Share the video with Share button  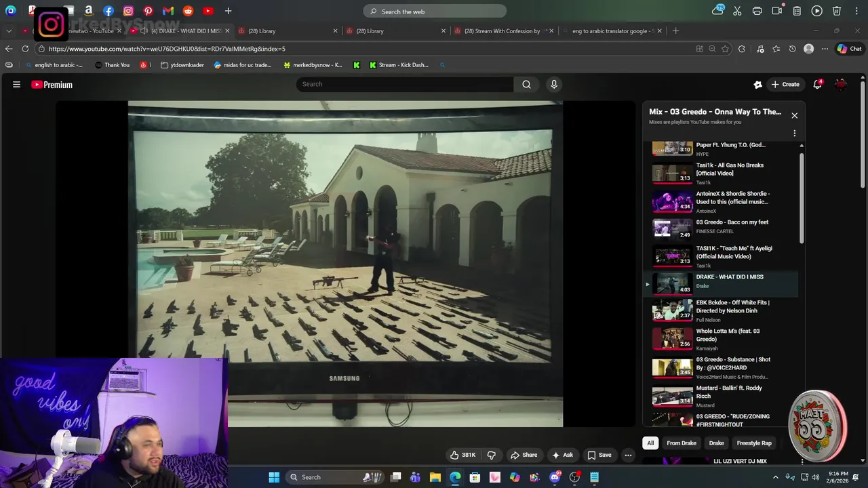[x=524, y=455]
